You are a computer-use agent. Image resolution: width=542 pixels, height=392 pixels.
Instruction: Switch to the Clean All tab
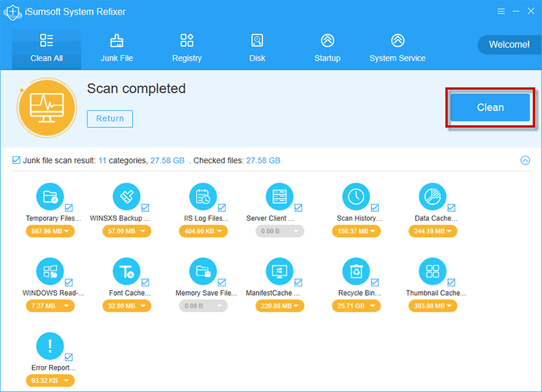47,49
